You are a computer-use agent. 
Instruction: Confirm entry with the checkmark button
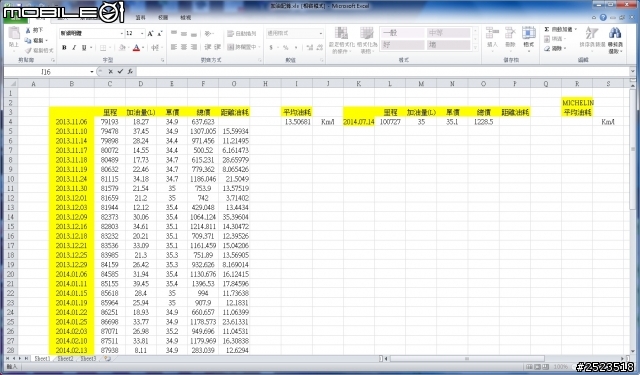tap(120, 72)
